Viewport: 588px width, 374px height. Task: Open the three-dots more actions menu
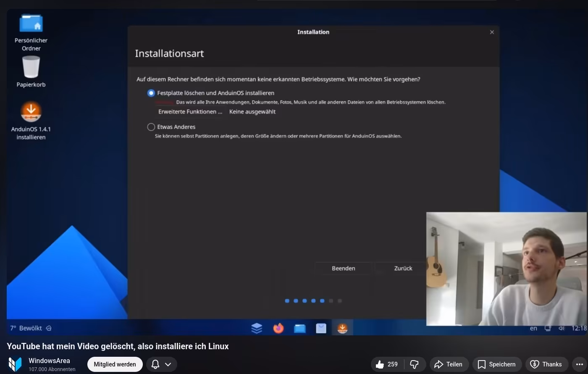pos(580,364)
